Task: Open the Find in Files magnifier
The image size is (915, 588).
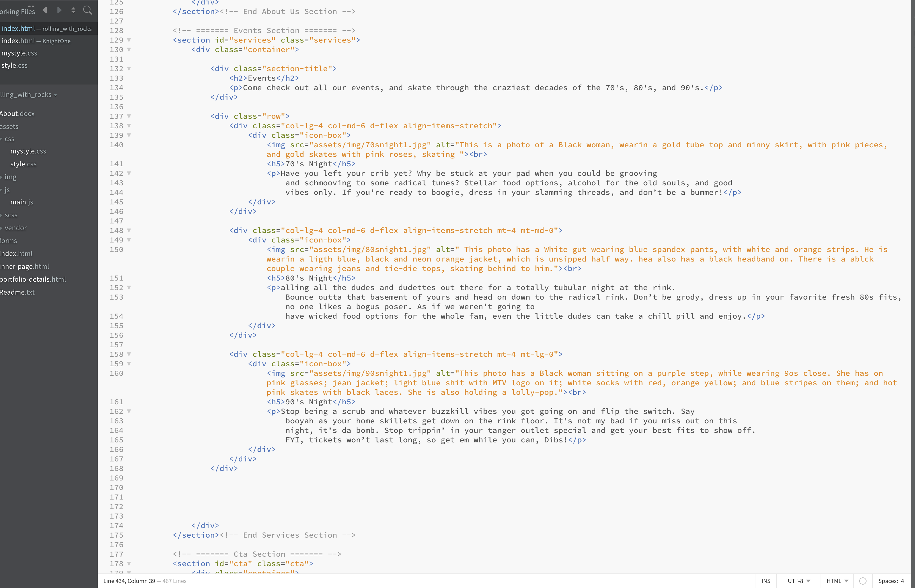Action: (x=87, y=10)
